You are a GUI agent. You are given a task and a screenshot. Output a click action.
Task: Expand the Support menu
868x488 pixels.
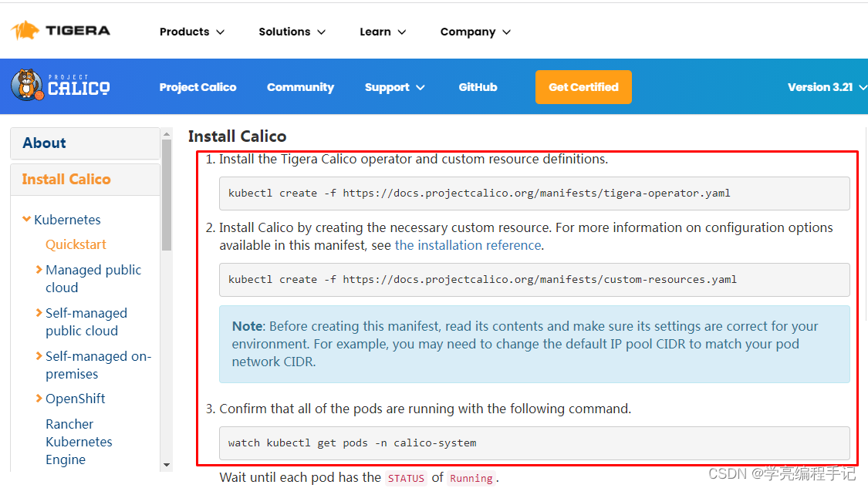(395, 87)
